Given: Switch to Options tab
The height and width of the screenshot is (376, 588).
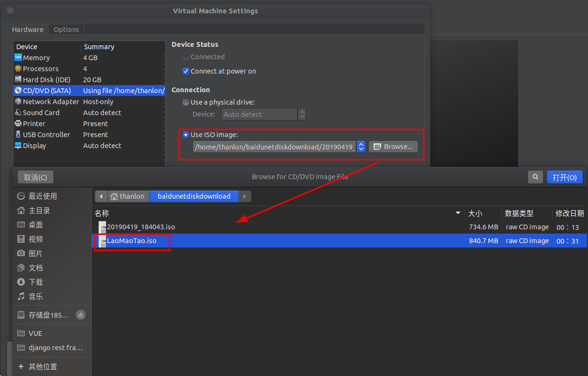Looking at the screenshot, I should (66, 30).
